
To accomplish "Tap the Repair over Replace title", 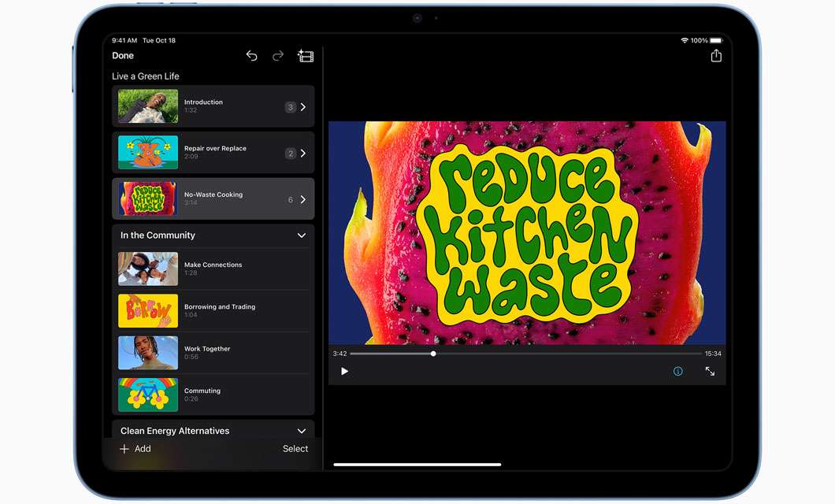I will 215,149.
